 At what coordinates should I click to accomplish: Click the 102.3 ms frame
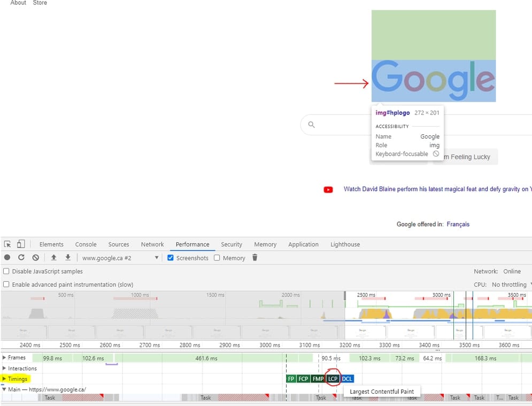tap(369, 358)
